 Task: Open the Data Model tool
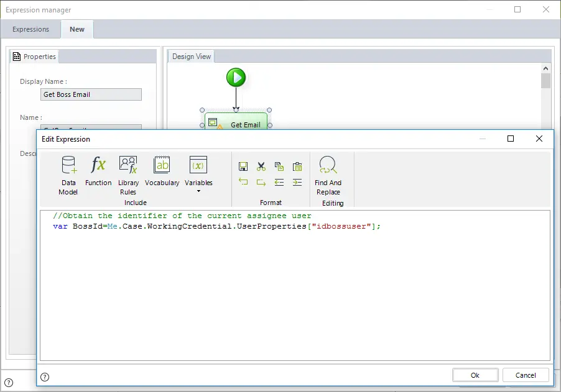68,175
